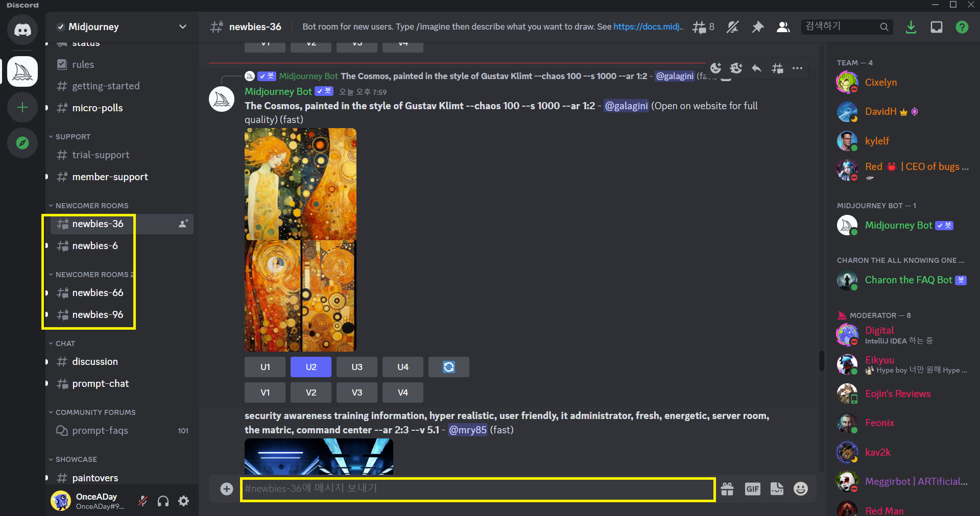
Task: Create variation with V3 under Cosmos image
Action: 357,392
